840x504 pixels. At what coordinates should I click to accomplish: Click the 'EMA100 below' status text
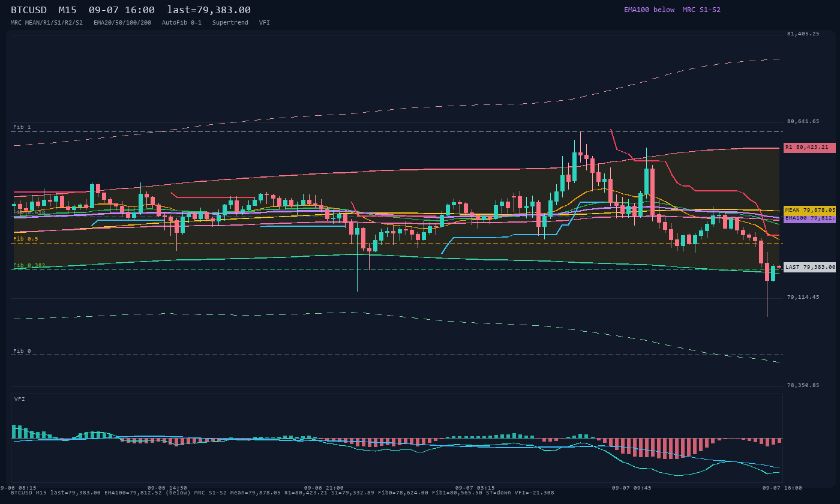(x=649, y=10)
